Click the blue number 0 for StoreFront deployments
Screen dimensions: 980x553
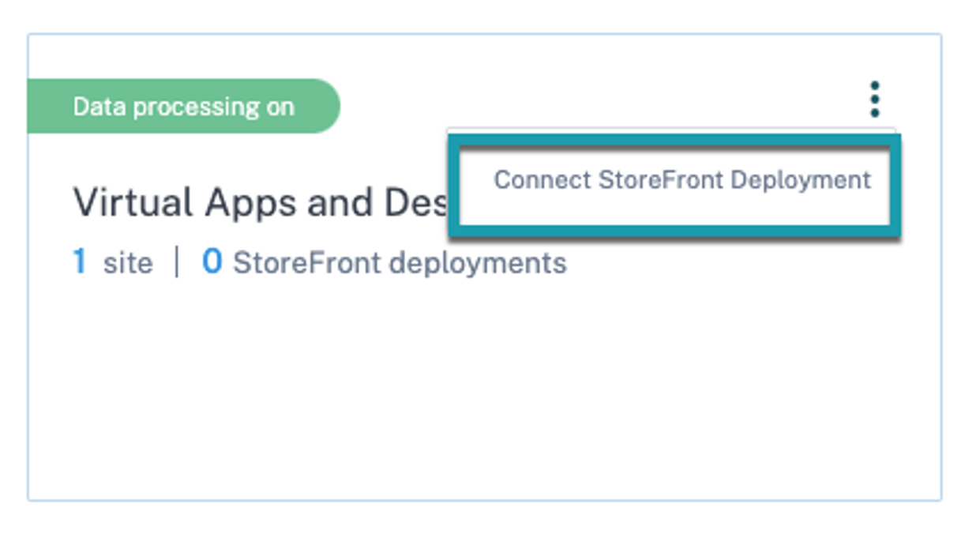coord(212,261)
